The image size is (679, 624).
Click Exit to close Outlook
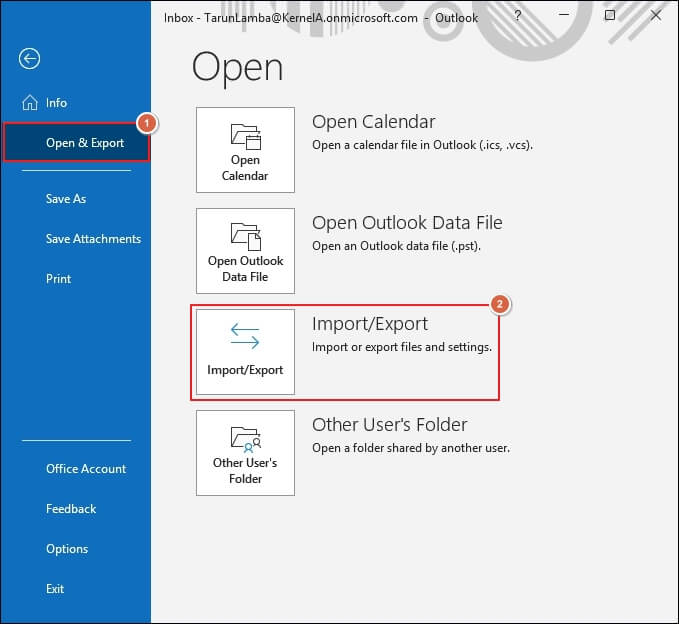click(x=55, y=589)
